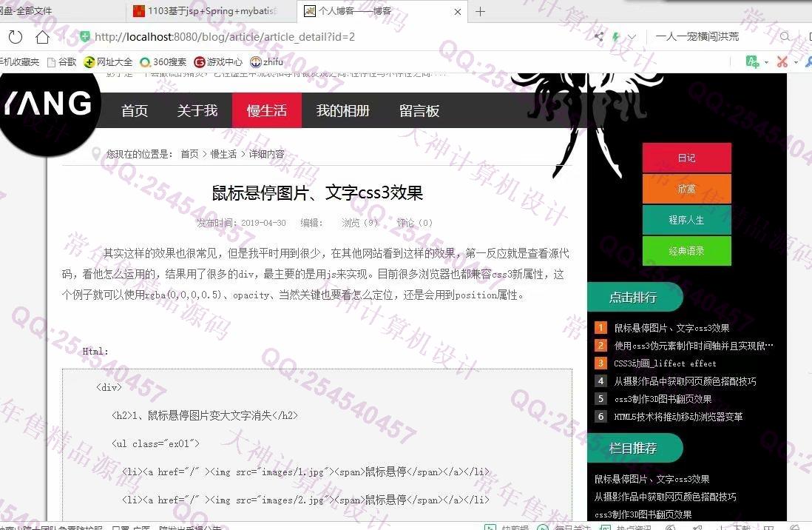
Task: Click the red 日记 category button
Action: [686, 158]
